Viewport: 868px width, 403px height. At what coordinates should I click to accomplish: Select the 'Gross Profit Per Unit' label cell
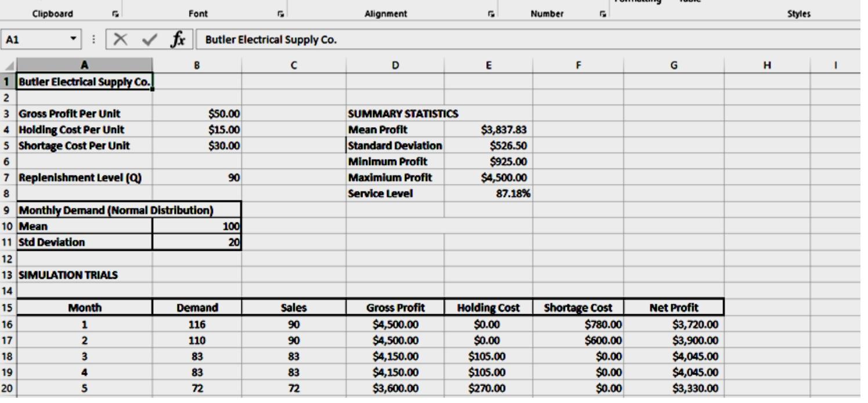click(x=85, y=114)
